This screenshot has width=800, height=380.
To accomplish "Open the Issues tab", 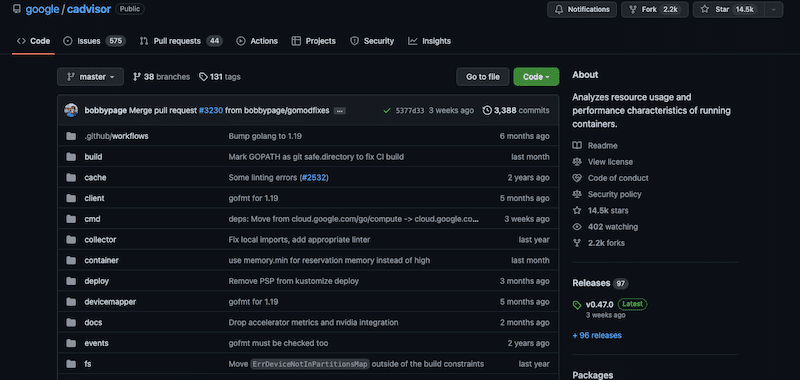I will coord(94,41).
